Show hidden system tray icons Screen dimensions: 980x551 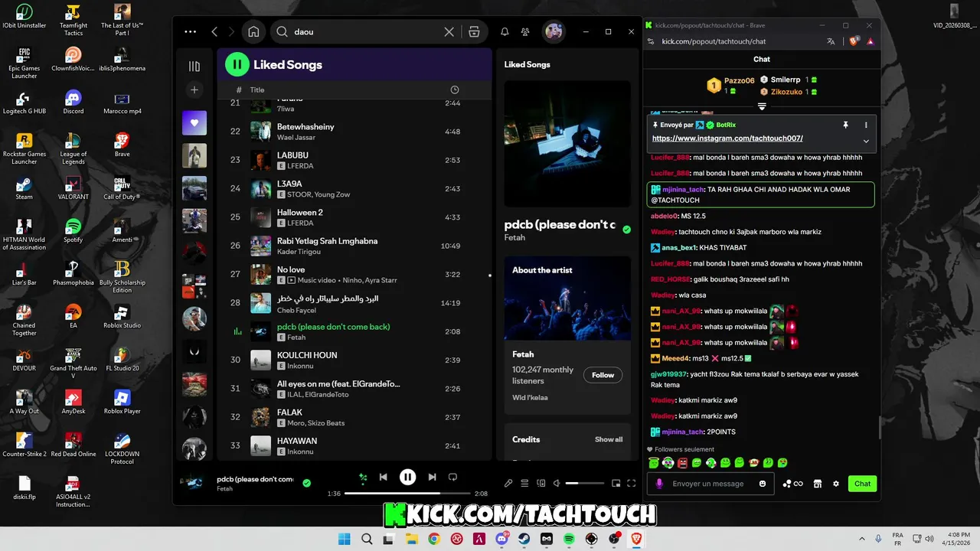tap(861, 539)
